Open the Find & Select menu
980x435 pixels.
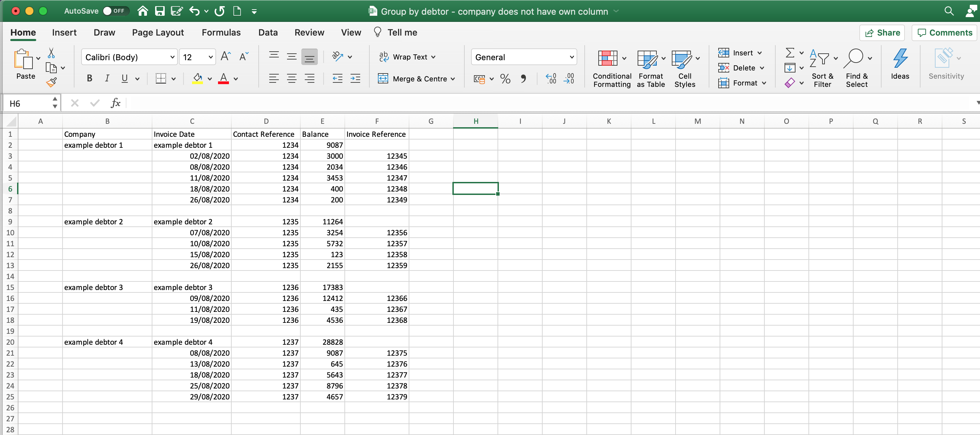click(857, 68)
